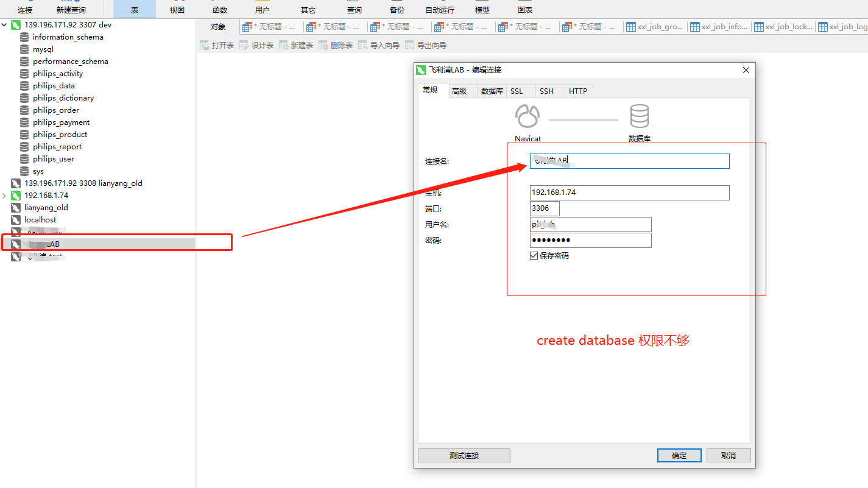The image size is (868, 488).
Task: Switch to the SSH tab
Action: click(x=547, y=91)
